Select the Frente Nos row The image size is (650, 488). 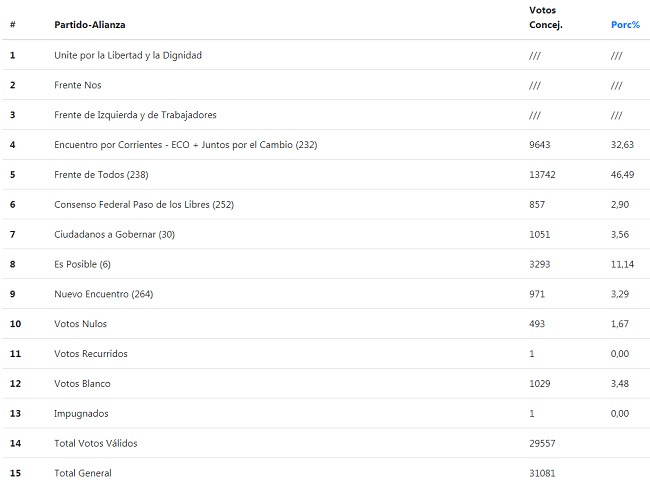click(x=326, y=85)
